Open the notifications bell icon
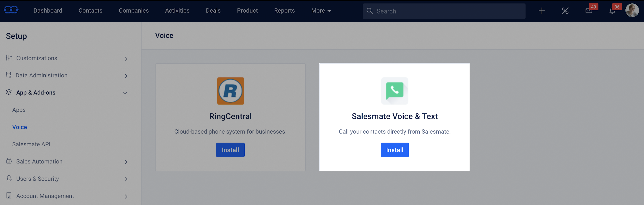 pyautogui.click(x=612, y=11)
